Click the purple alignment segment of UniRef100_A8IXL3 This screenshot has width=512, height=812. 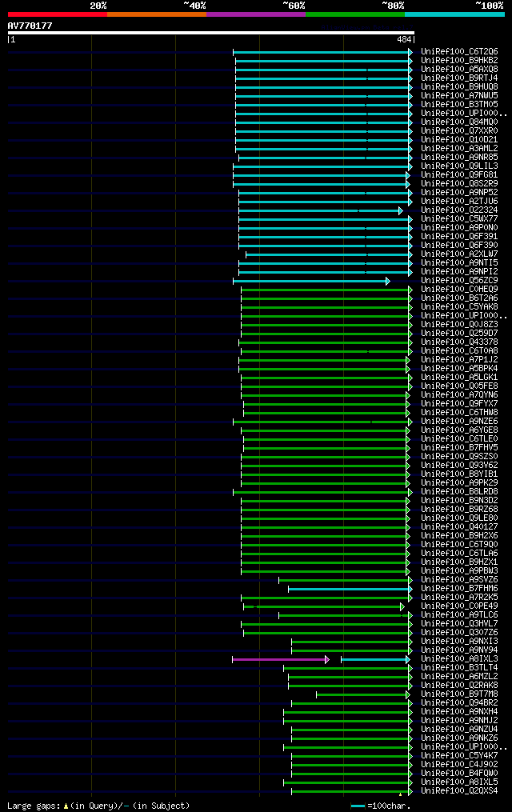pyautogui.click(x=281, y=660)
